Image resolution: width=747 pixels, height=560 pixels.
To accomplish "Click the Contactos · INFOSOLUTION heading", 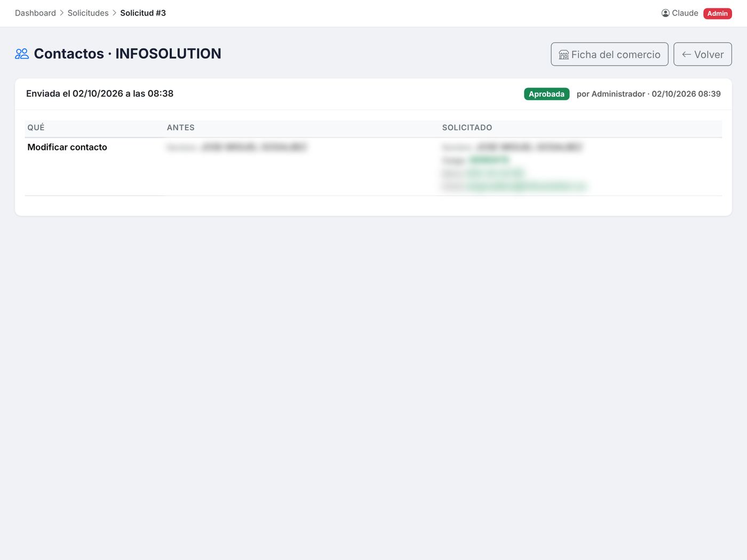I will [128, 54].
